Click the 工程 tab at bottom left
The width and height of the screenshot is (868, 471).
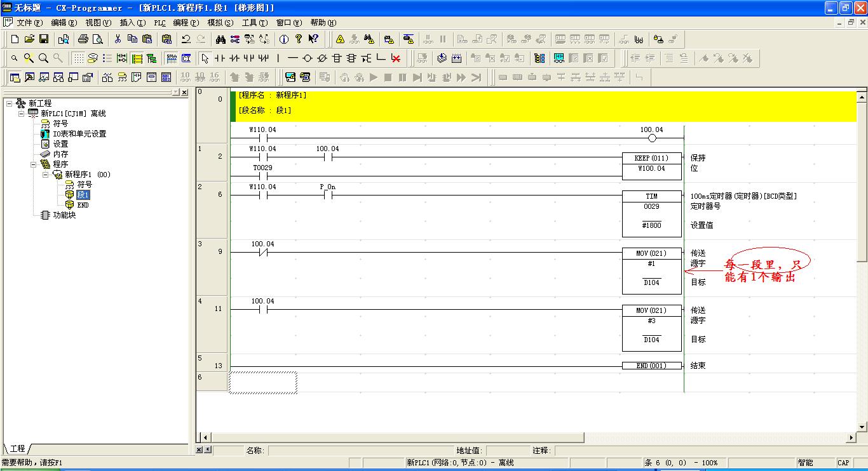coord(17,449)
